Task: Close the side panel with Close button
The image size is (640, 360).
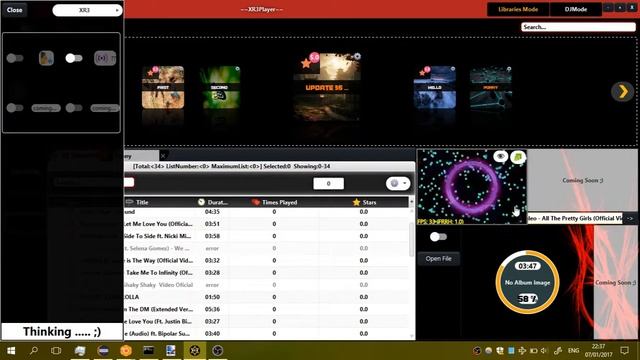Action: 14,10
